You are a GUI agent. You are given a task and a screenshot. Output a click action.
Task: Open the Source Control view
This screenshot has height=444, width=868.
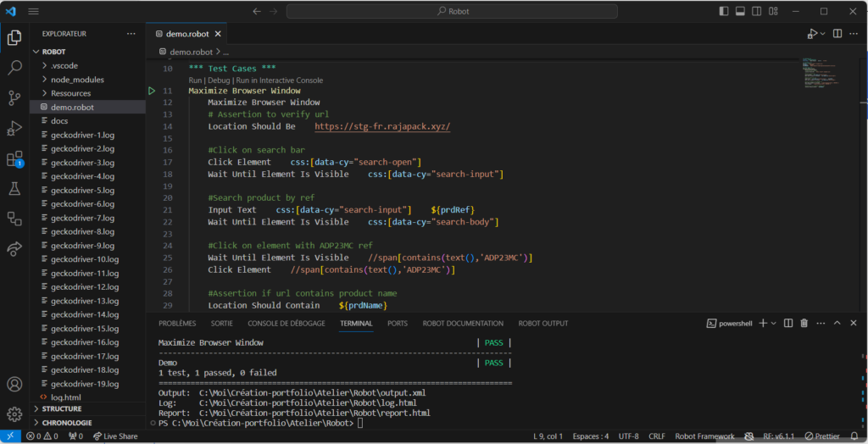(x=14, y=98)
